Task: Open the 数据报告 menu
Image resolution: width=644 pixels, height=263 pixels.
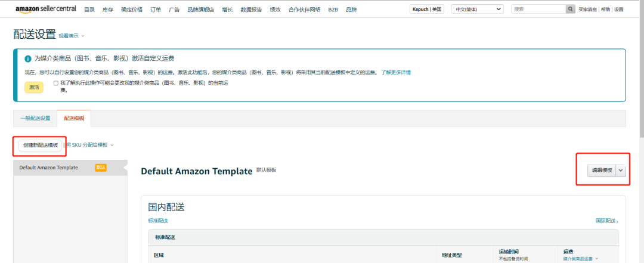Action: click(252, 10)
